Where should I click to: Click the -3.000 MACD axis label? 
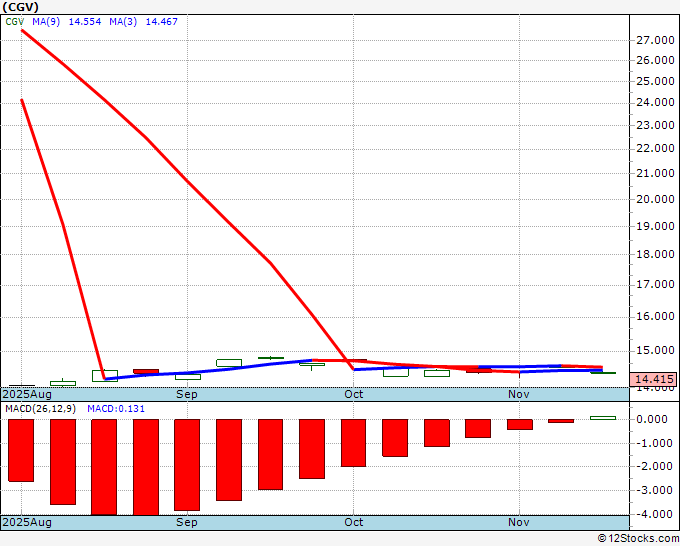(655, 490)
